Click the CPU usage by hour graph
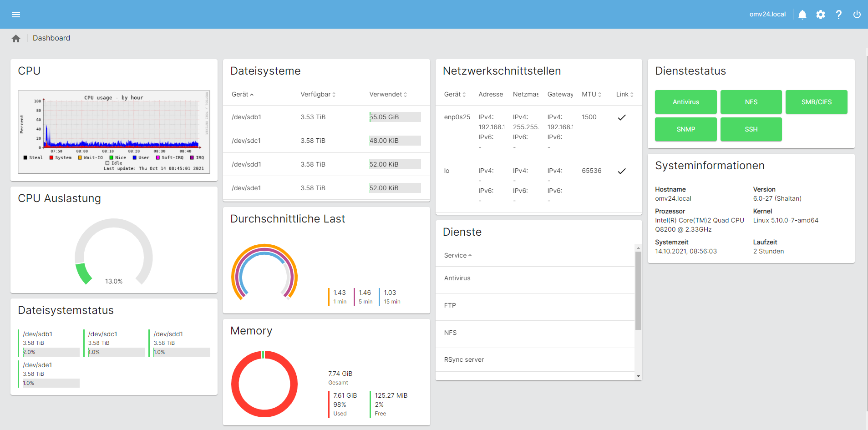868x430 pixels. point(114,132)
